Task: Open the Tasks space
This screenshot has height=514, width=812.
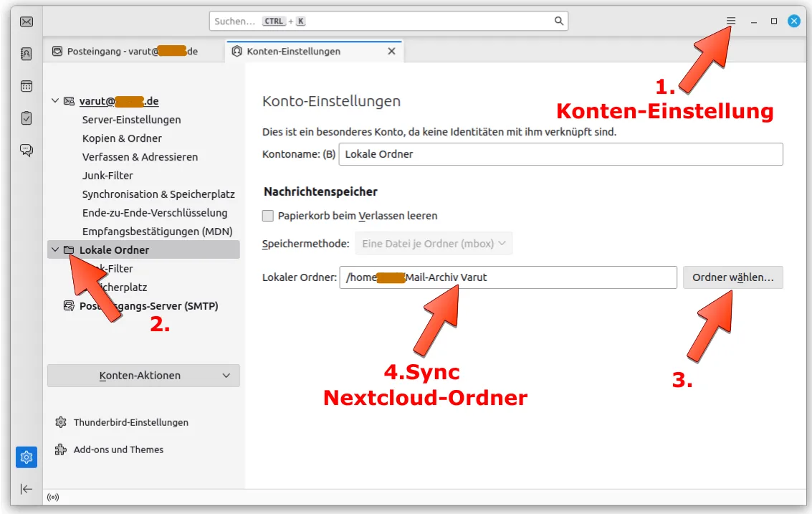Action: point(26,118)
